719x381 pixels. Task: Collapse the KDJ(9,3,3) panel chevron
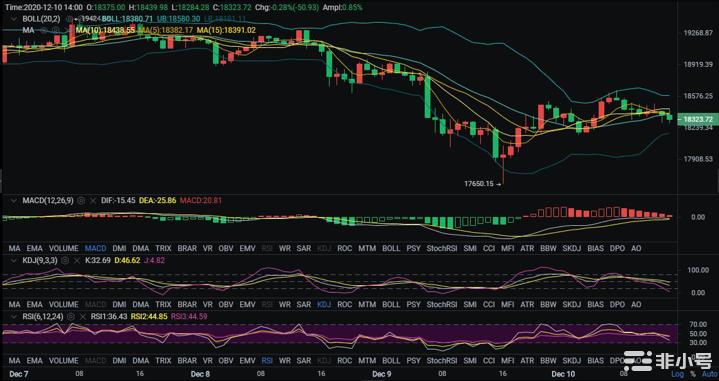[14, 260]
